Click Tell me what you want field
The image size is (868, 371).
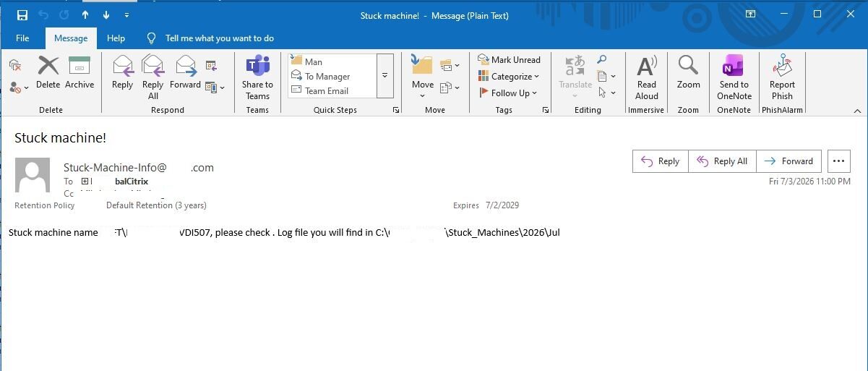coord(219,38)
